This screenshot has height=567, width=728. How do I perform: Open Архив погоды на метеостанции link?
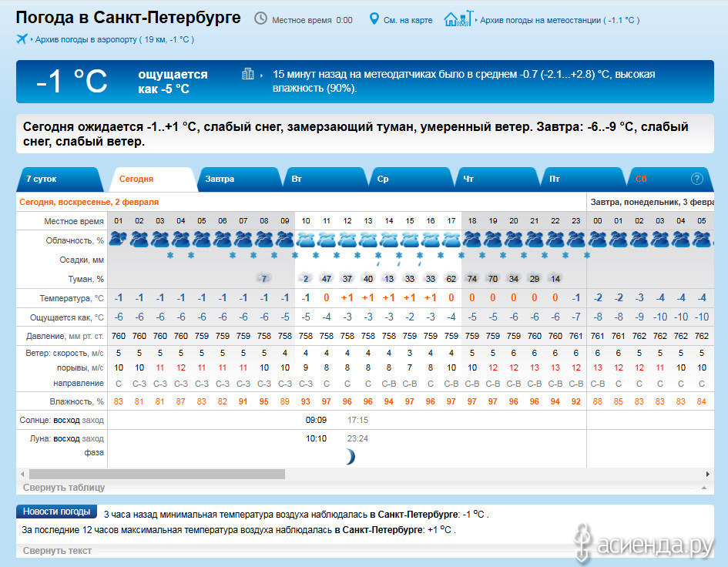coord(559,20)
